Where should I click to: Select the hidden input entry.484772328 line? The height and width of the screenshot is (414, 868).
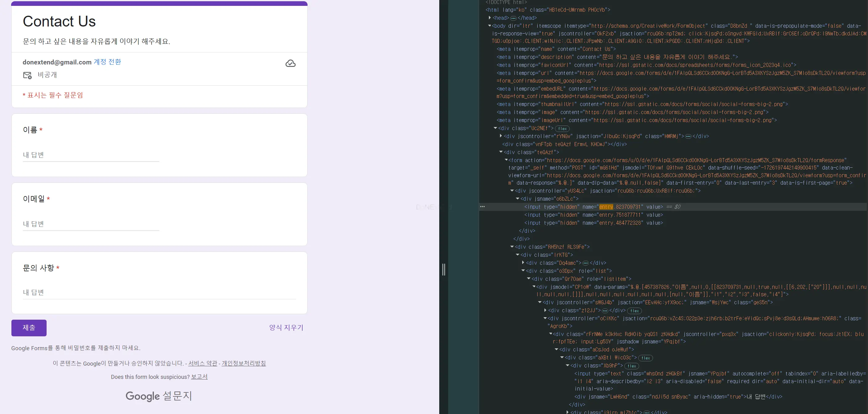coord(593,223)
